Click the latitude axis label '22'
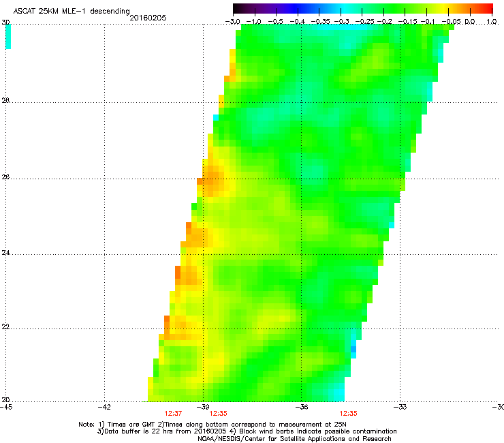The width and height of the screenshot is (504, 443). pyautogui.click(x=5, y=326)
